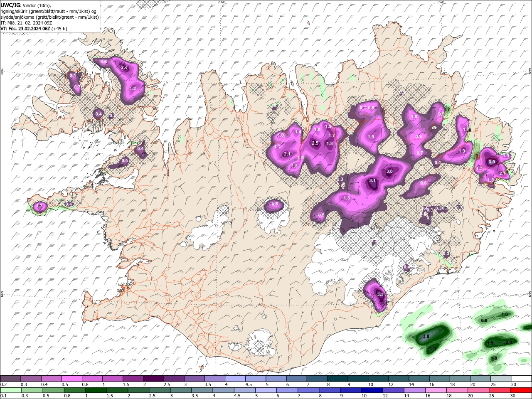
Task: Pick the gray-green rain swatch labeled 3
Action: (181, 390)
